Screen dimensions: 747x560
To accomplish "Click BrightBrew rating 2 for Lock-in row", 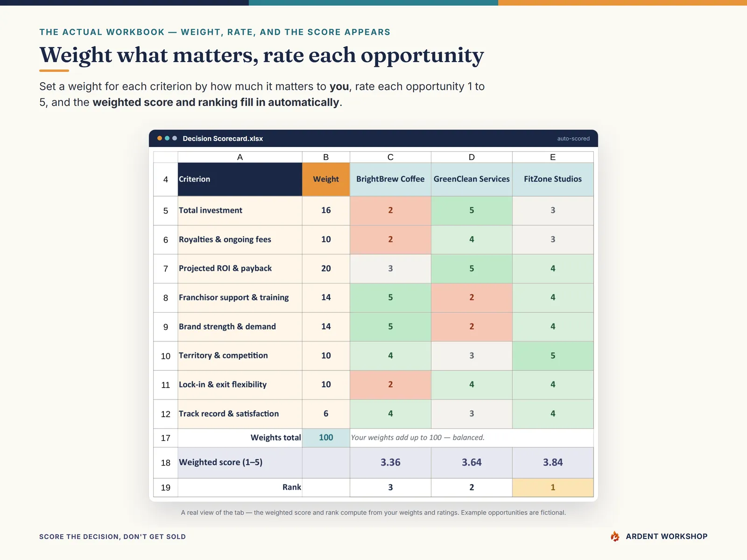I will click(x=390, y=385).
